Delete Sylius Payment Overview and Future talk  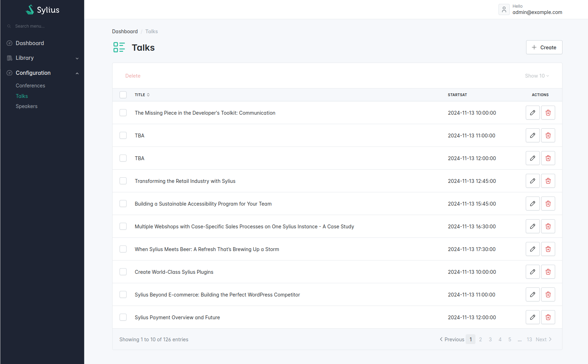click(548, 317)
